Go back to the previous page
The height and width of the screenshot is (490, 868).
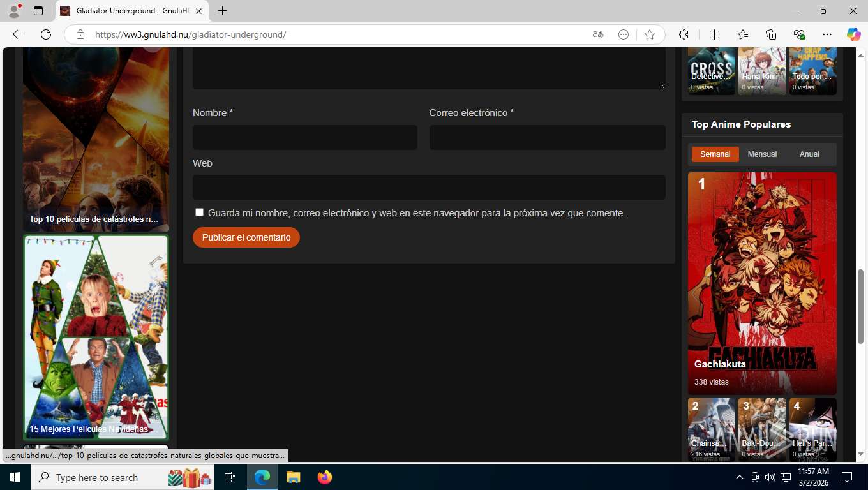(x=17, y=34)
